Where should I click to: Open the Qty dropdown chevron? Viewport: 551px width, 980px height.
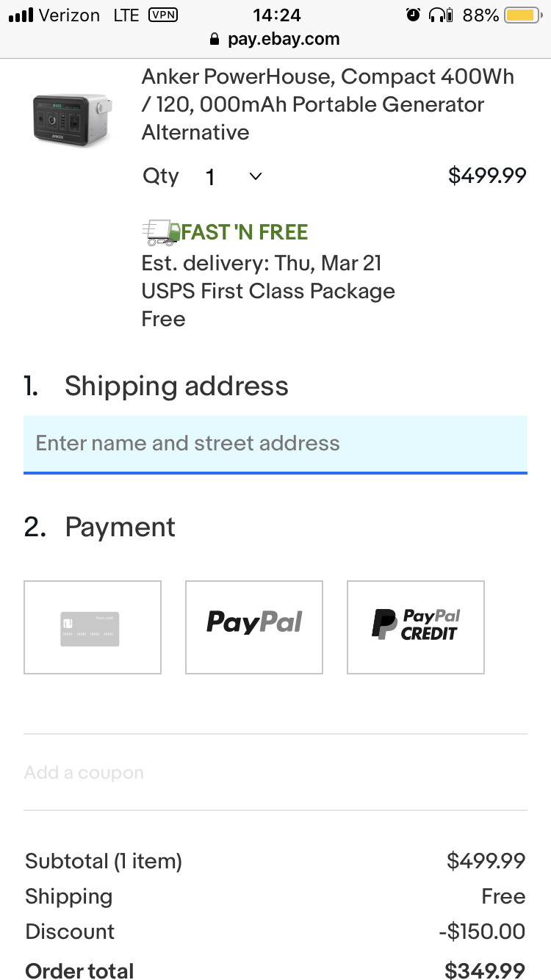tap(256, 176)
